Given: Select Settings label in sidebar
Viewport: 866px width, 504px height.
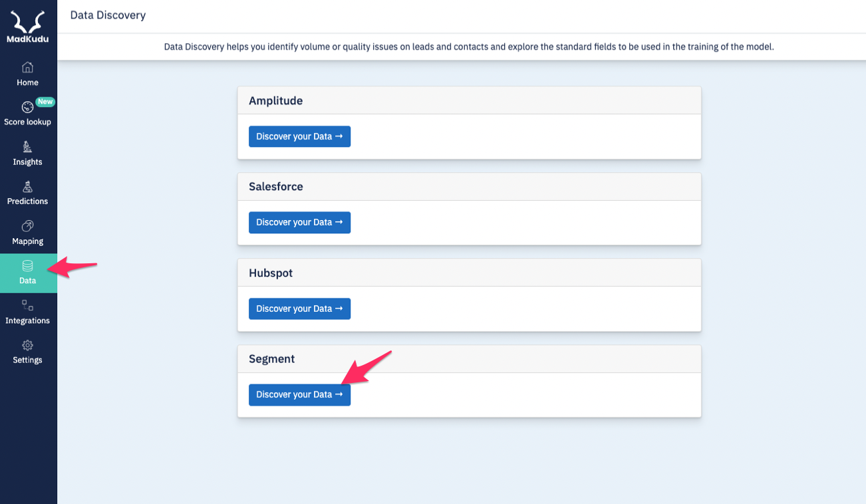Looking at the screenshot, I should tap(27, 360).
